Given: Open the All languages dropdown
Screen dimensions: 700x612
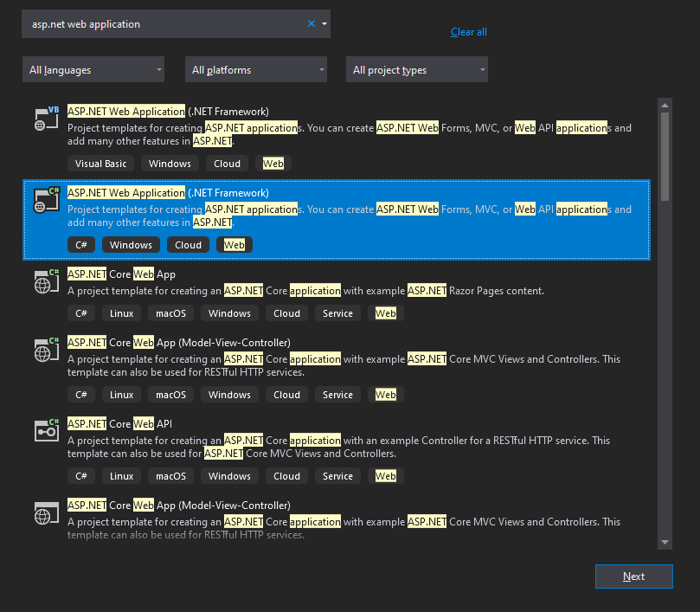Looking at the screenshot, I should [x=93, y=69].
